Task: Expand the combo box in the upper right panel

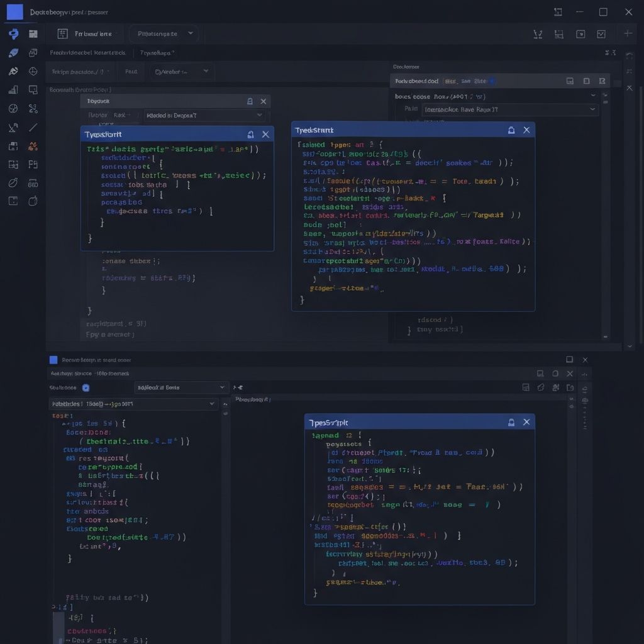Action: [509, 109]
